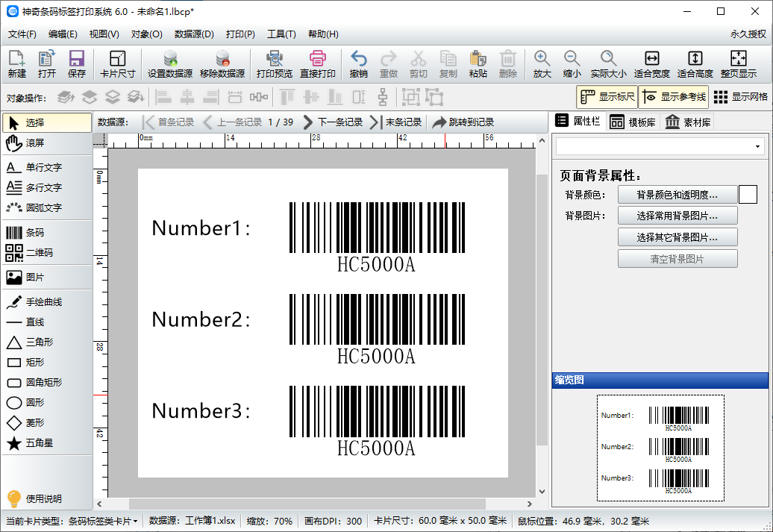Open the 工具(T) menu
The image size is (773, 532).
281,34
